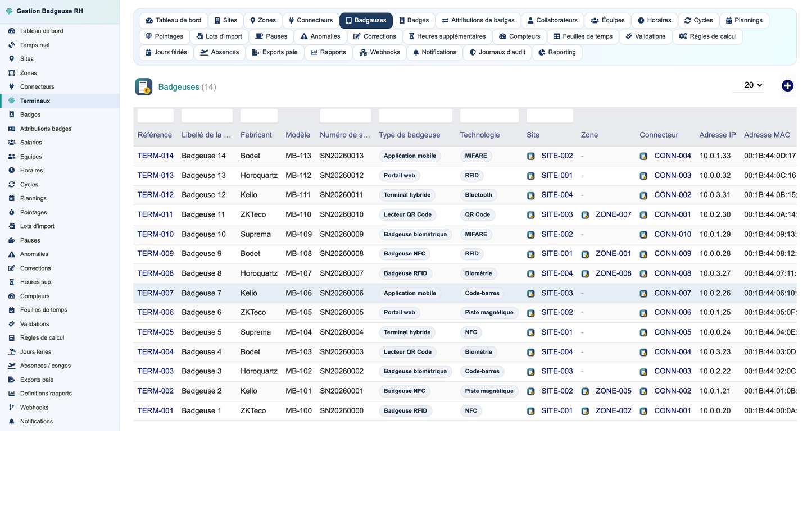Click zone icon beside ZONE-007

585,215
